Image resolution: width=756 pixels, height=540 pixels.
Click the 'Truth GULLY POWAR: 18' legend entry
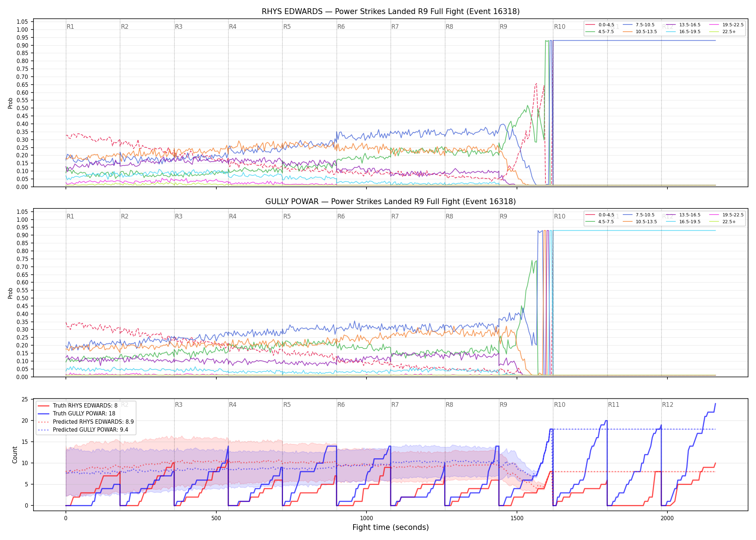point(76,414)
